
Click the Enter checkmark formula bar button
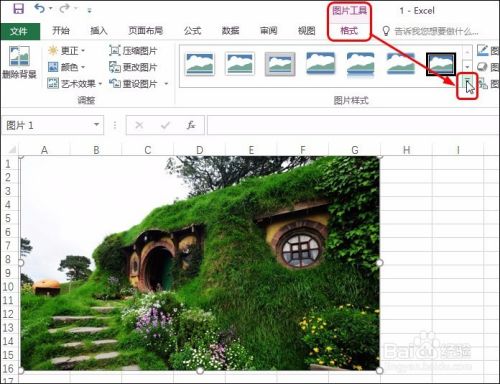click(x=165, y=125)
